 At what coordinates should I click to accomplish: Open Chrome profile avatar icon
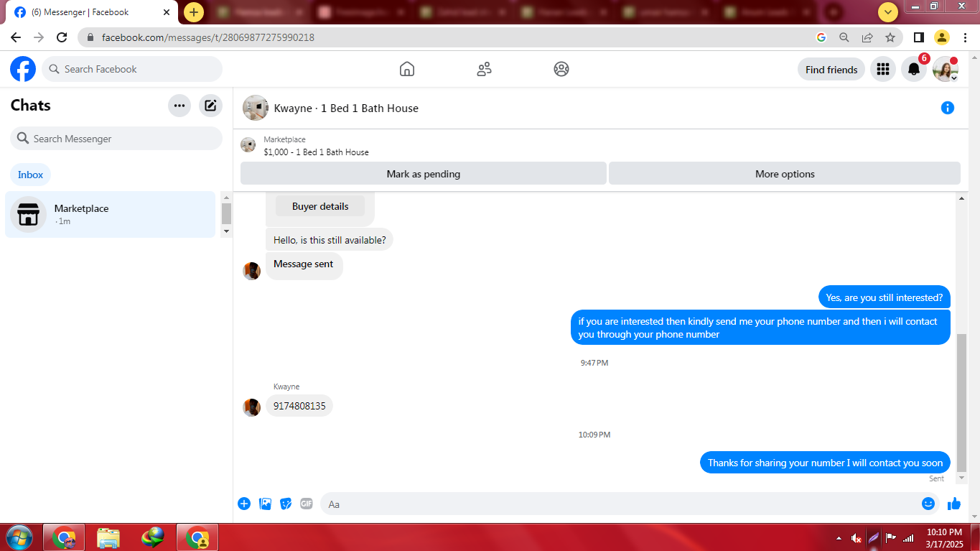[x=941, y=37]
